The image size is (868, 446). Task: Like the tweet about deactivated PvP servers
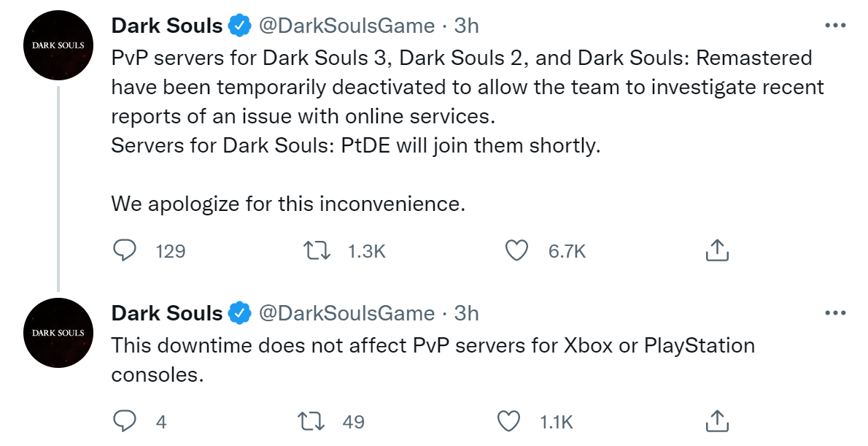pyautogui.click(x=517, y=251)
